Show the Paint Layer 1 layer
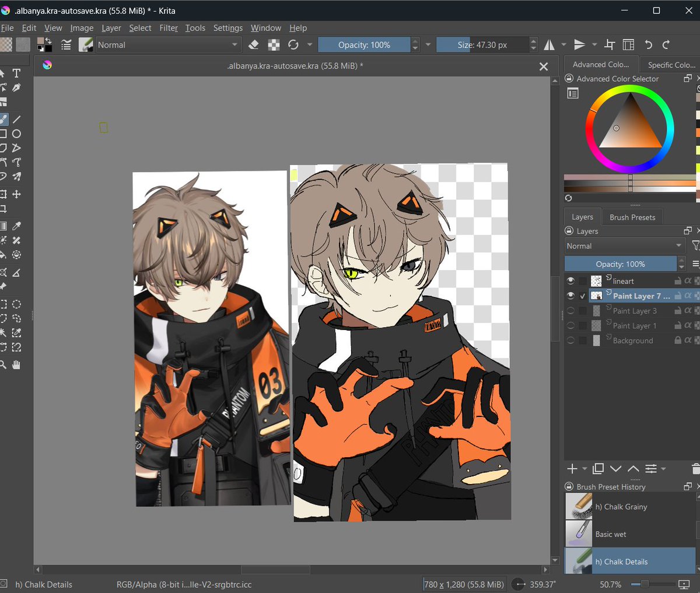Image resolution: width=700 pixels, height=593 pixels. coord(570,325)
